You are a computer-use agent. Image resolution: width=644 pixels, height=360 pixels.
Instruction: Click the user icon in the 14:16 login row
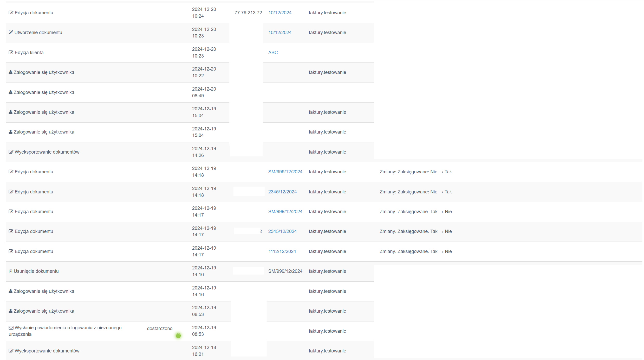[x=10, y=291]
